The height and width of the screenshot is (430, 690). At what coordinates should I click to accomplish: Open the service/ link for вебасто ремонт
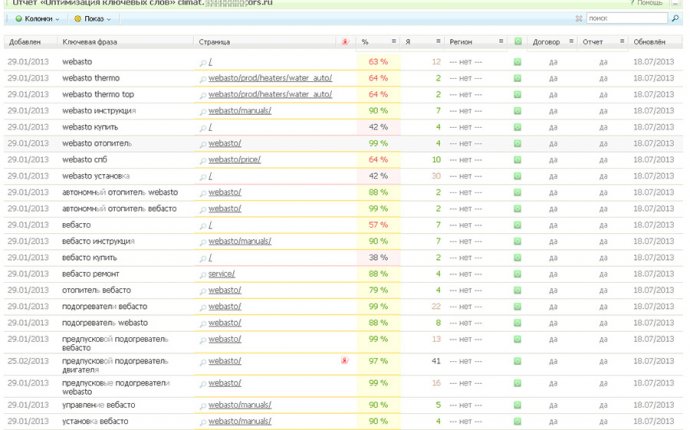point(222,274)
